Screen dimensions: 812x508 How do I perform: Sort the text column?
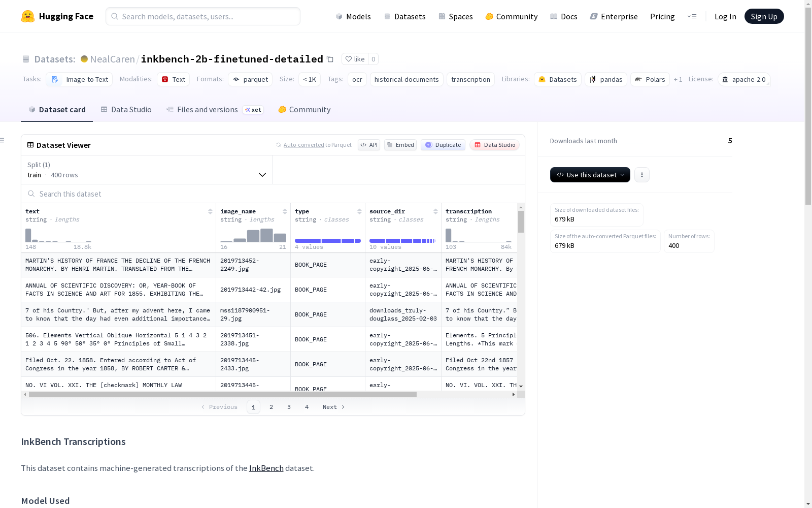(210, 211)
